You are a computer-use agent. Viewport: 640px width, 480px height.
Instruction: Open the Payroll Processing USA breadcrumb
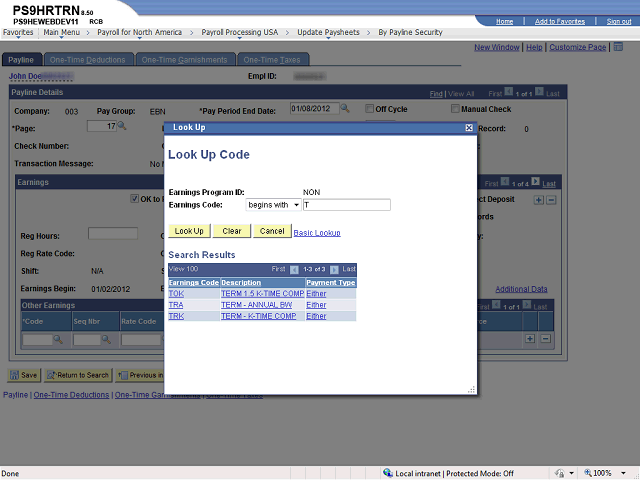[240, 32]
